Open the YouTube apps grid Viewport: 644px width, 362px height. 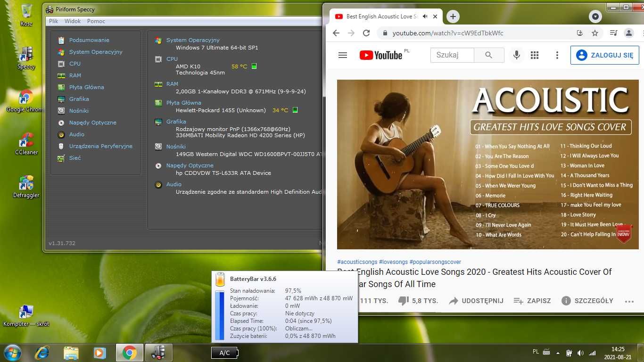[x=535, y=55]
